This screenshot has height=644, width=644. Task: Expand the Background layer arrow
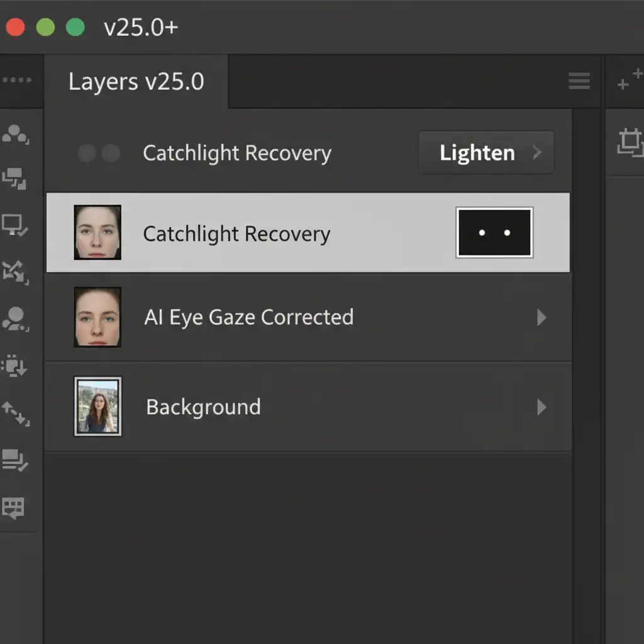tap(541, 408)
